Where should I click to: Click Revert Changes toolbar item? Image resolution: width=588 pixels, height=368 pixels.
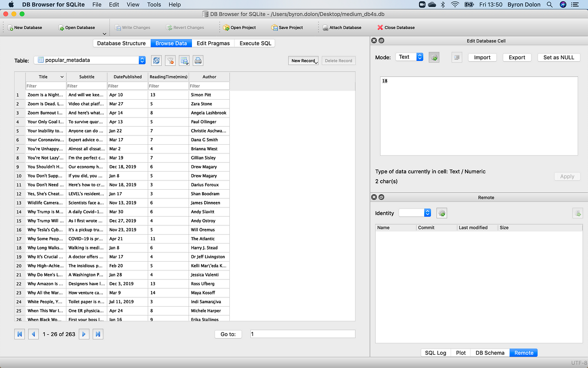coord(185,28)
